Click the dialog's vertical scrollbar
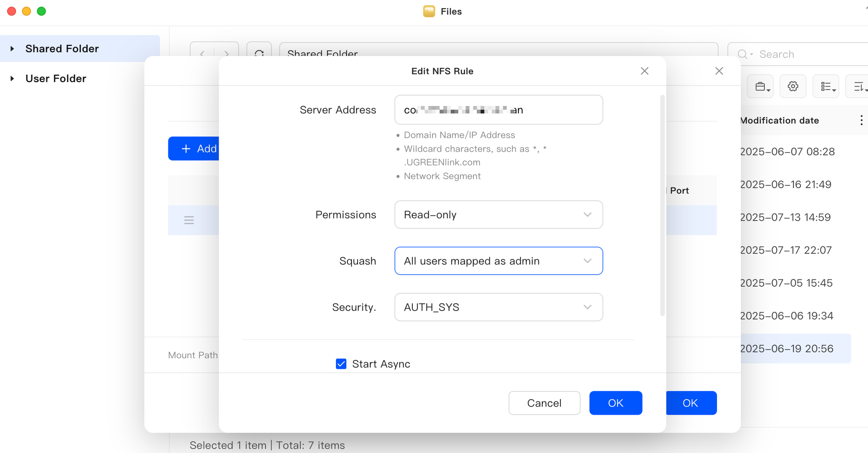Screen dimensions: 868x453 tap(662, 205)
